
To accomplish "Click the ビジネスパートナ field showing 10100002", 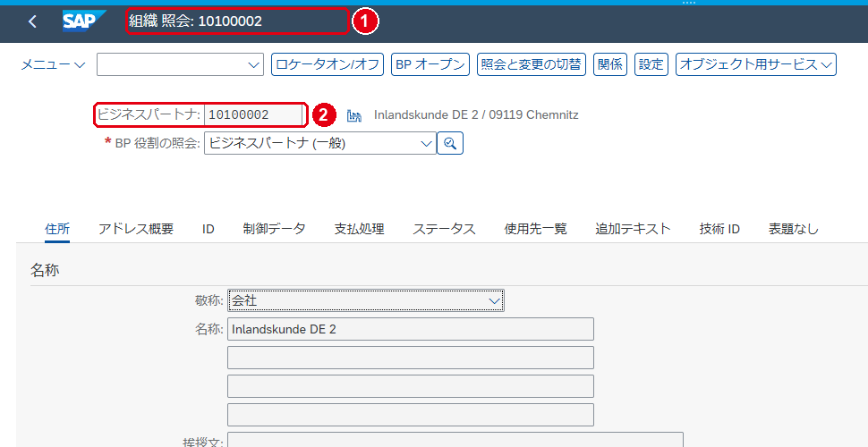I will [x=254, y=115].
